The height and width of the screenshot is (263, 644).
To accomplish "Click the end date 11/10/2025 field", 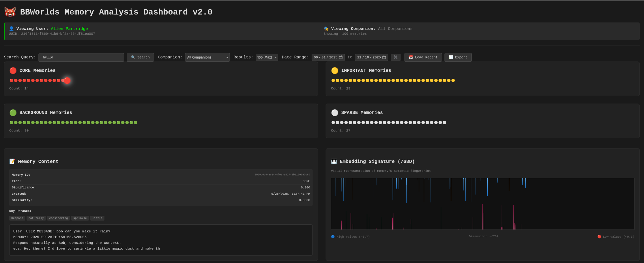I will point(368,57).
